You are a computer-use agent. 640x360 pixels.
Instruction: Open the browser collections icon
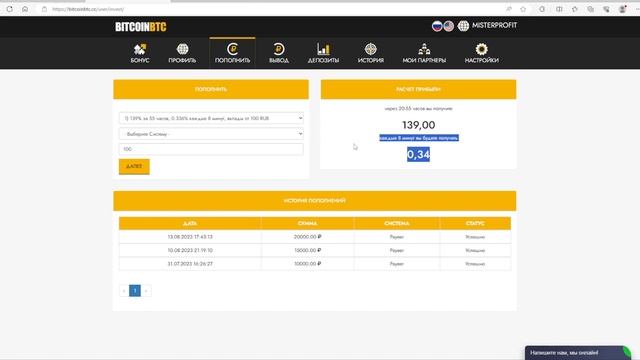(591, 9)
